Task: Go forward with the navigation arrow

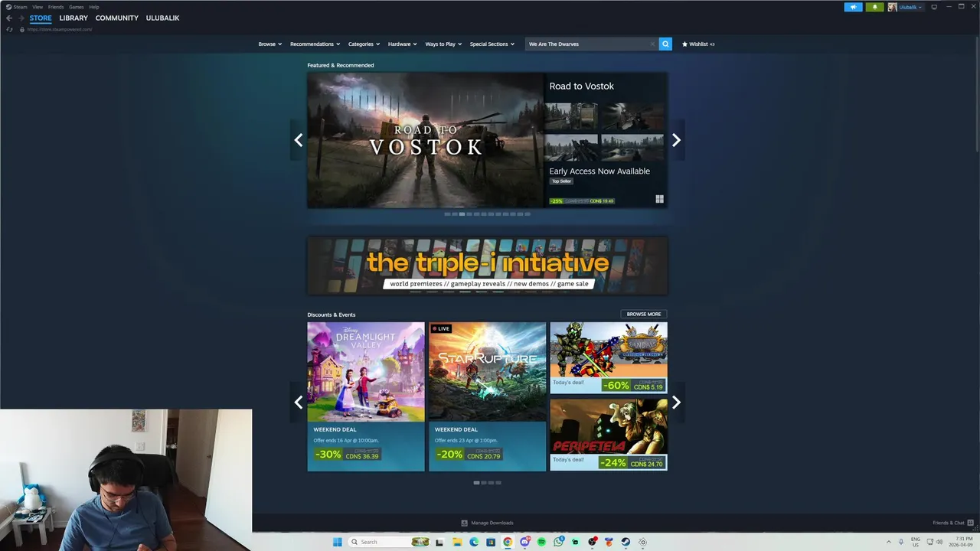Action: (x=21, y=18)
